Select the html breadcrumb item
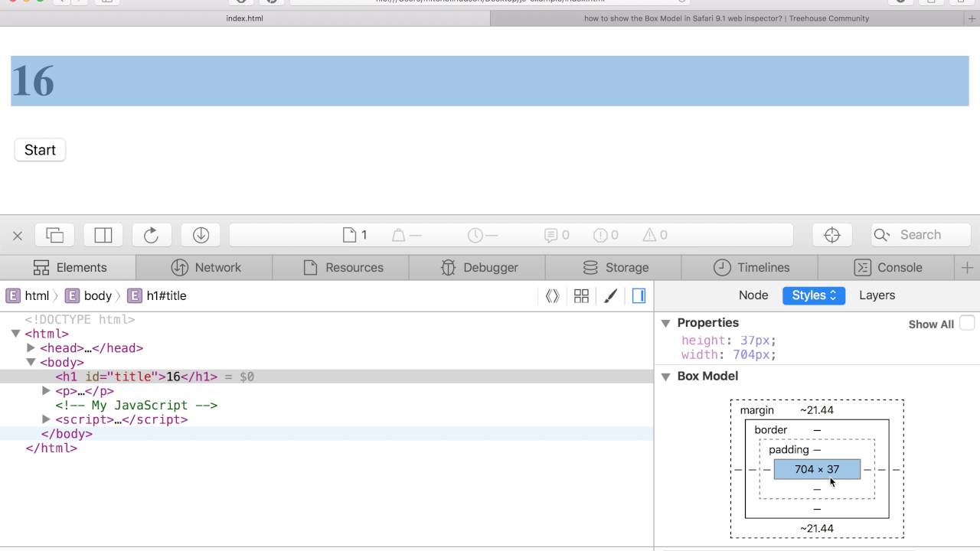The image size is (980, 551). tap(28, 295)
